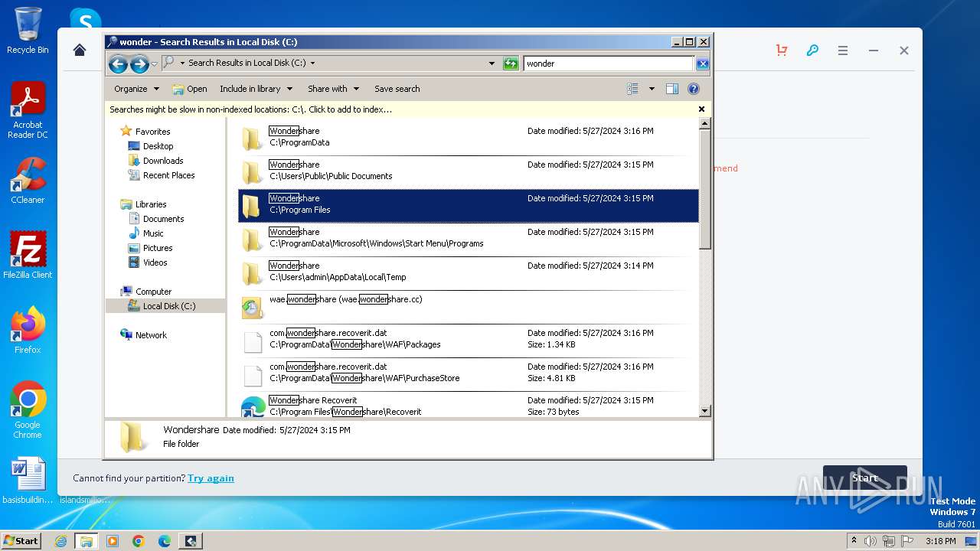
Task: Open the Recoverit hamburger menu
Action: (x=843, y=51)
